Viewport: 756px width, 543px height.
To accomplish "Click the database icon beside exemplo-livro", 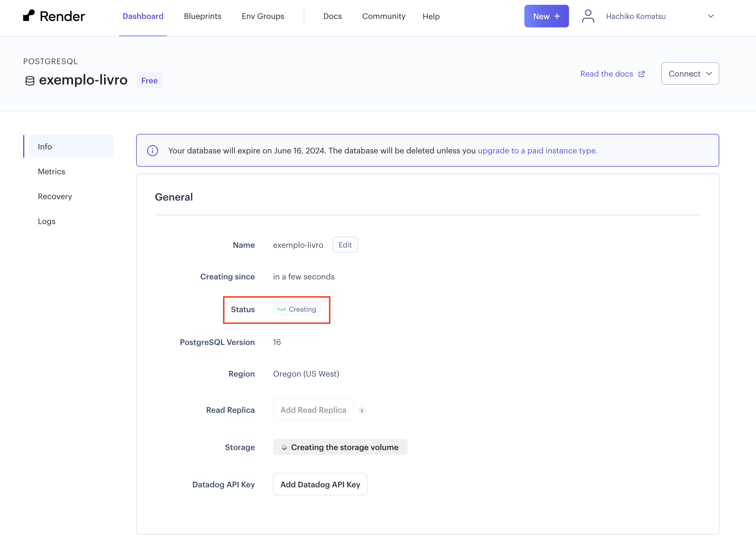I will [30, 81].
